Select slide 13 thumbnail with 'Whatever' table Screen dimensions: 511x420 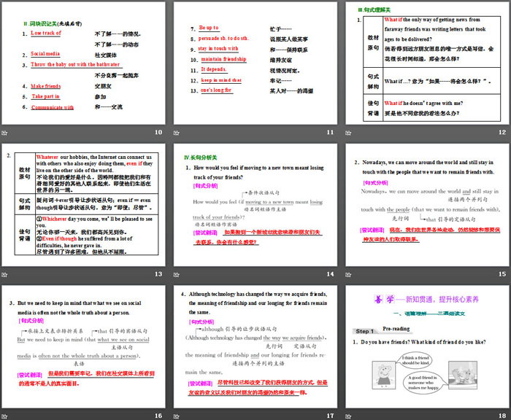coord(83,205)
